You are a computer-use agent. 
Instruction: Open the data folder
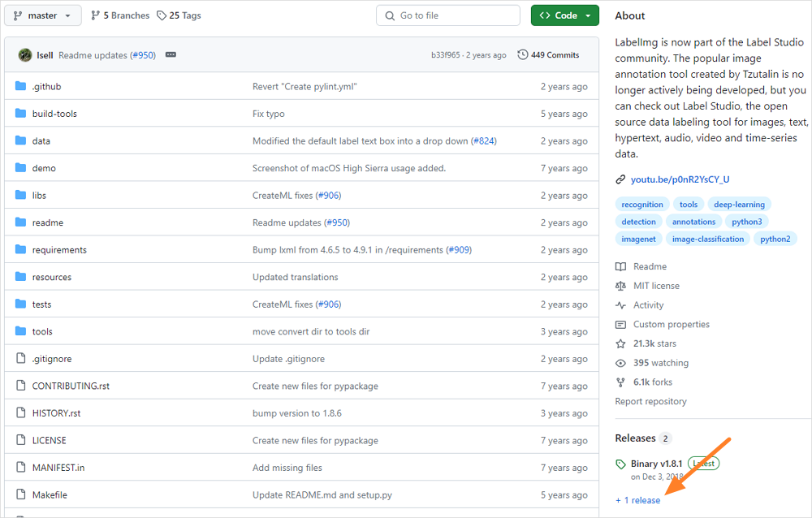41,141
